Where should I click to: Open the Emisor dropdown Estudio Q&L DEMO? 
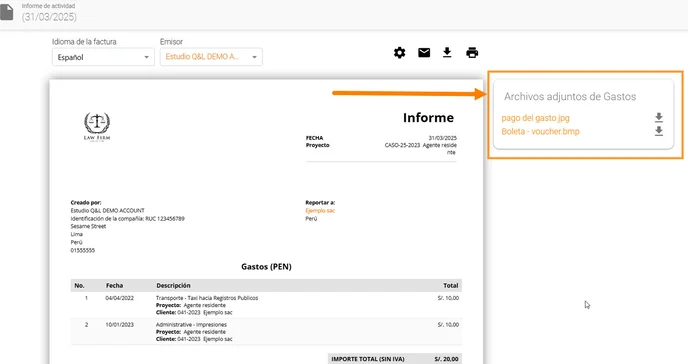pos(211,57)
